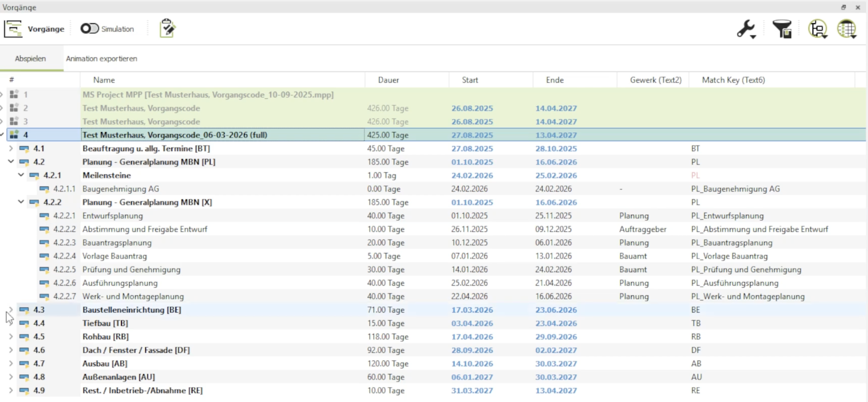Select the MS Project MPP row name
The height and width of the screenshot is (402, 868).
208,94
